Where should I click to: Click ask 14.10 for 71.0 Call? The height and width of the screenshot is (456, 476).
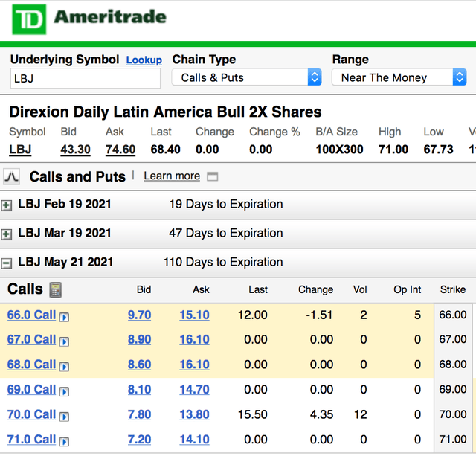click(x=194, y=440)
